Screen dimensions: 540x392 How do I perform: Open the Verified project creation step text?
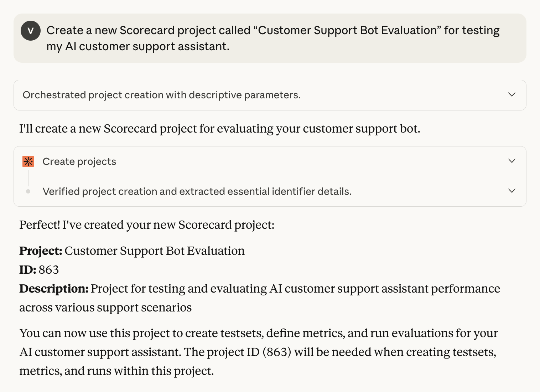(197, 192)
